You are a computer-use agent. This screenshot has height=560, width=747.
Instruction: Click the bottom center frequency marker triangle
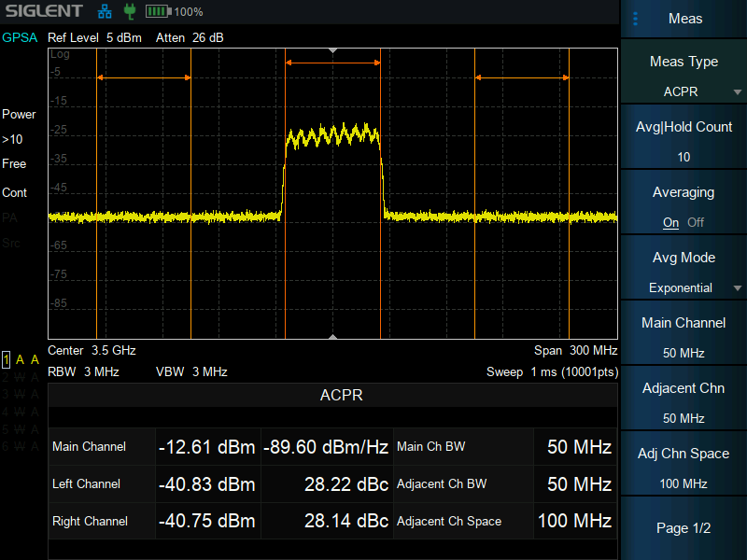[x=333, y=337]
